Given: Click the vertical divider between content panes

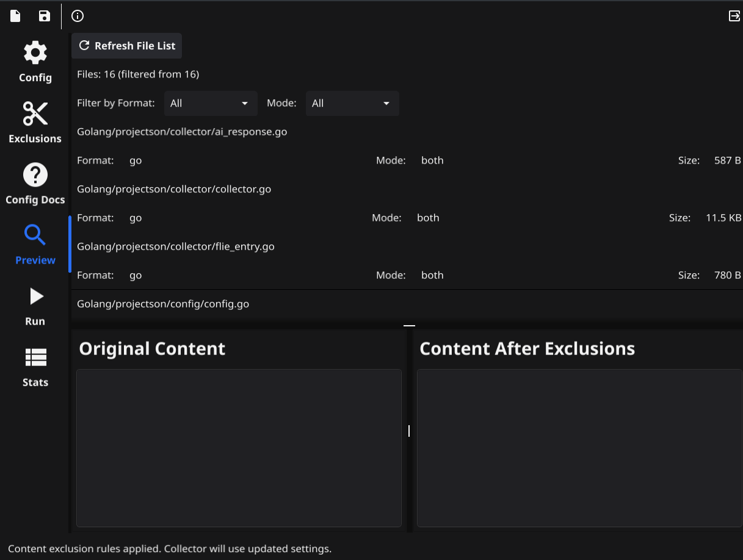Looking at the screenshot, I should [409, 431].
